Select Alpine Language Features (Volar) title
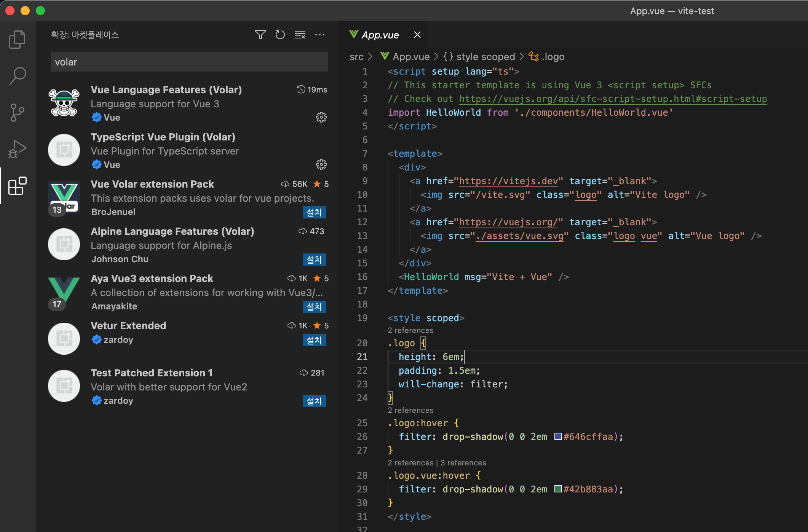 [x=172, y=231]
